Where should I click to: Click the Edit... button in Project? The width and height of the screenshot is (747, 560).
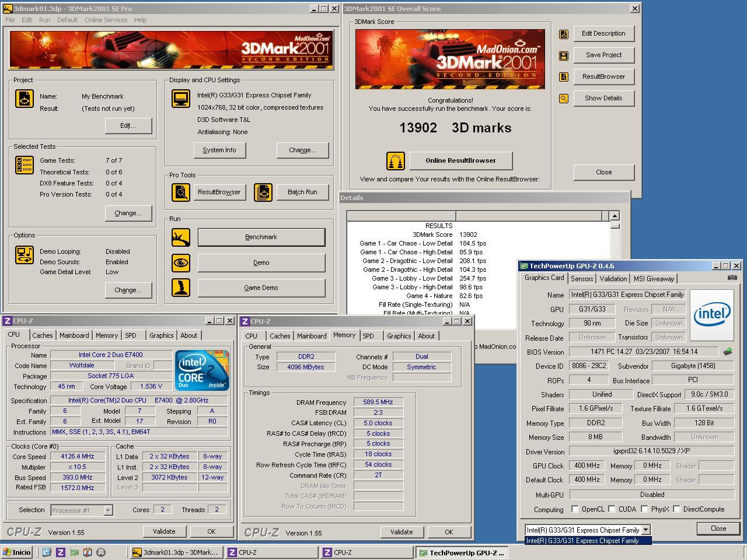tap(128, 125)
